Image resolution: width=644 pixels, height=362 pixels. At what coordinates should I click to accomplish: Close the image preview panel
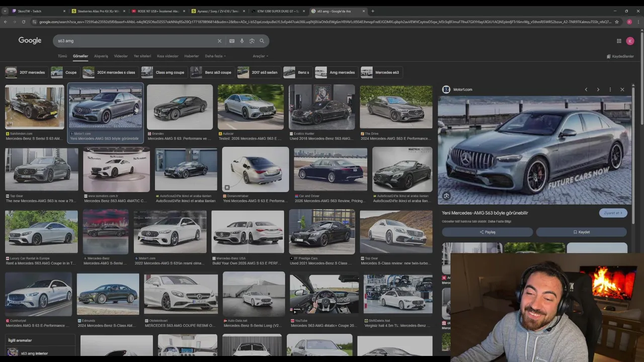tap(622, 89)
